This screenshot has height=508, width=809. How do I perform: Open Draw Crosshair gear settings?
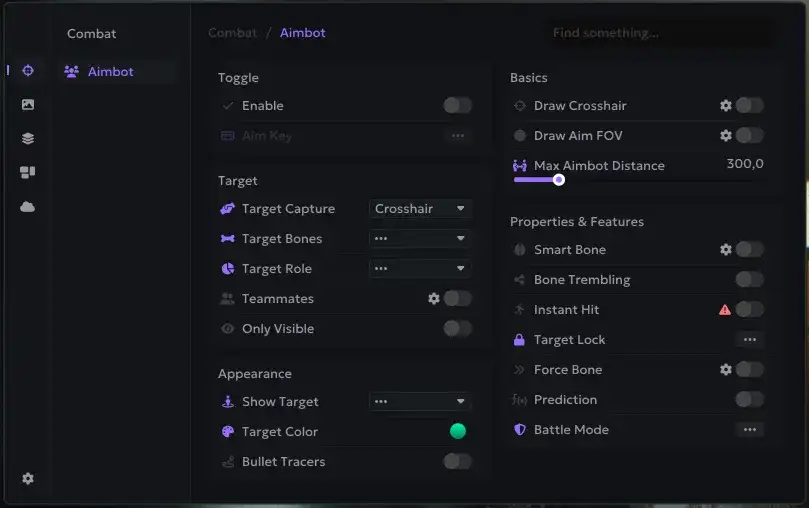pyautogui.click(x=726, y=105)
